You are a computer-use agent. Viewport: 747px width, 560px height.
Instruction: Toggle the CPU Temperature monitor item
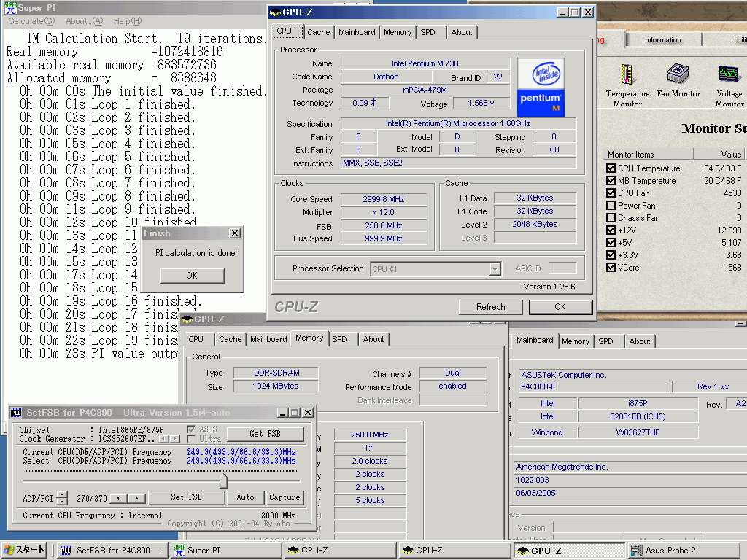[611, 168]
